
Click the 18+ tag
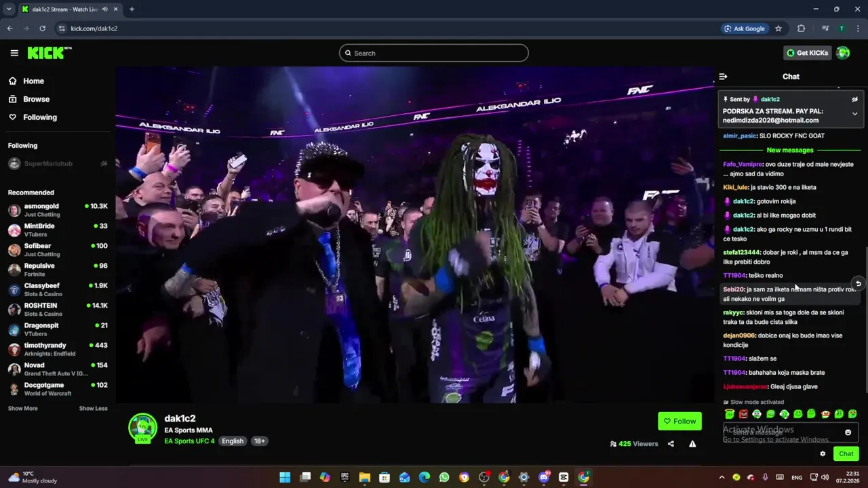click(259, 441)
